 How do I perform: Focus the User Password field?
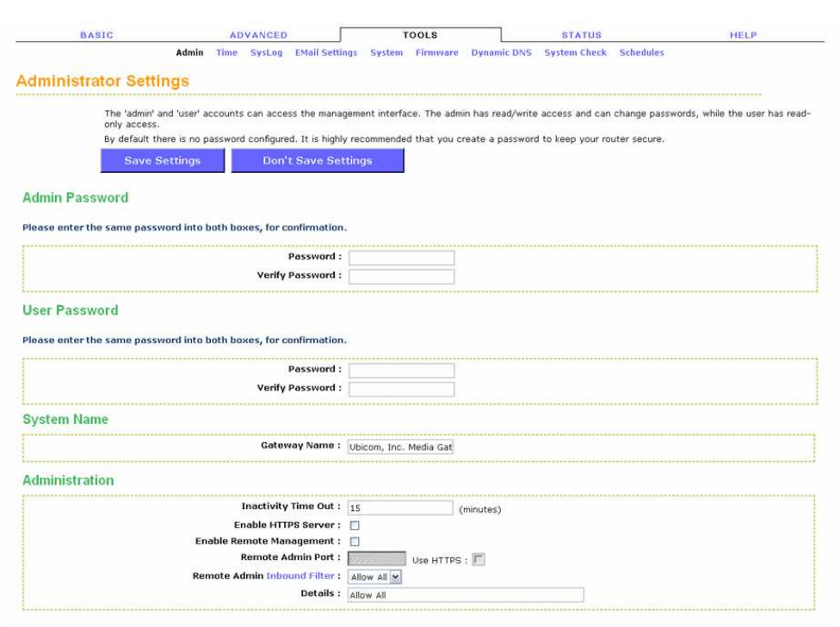tap(401, 370)
